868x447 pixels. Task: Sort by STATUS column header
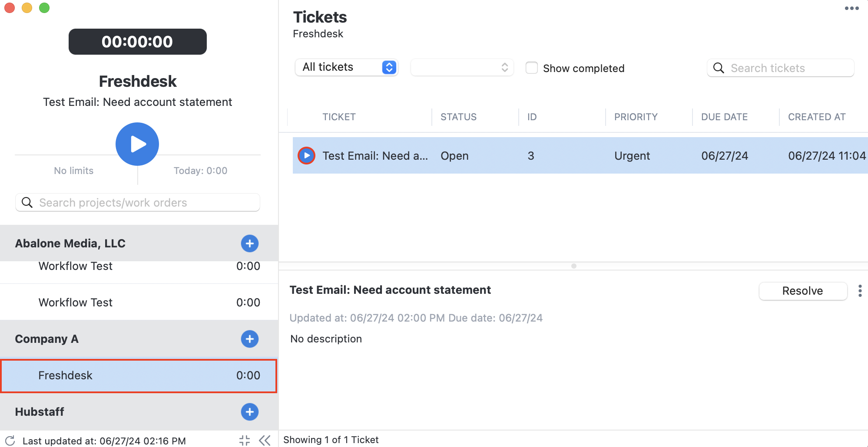pos(458,117)
